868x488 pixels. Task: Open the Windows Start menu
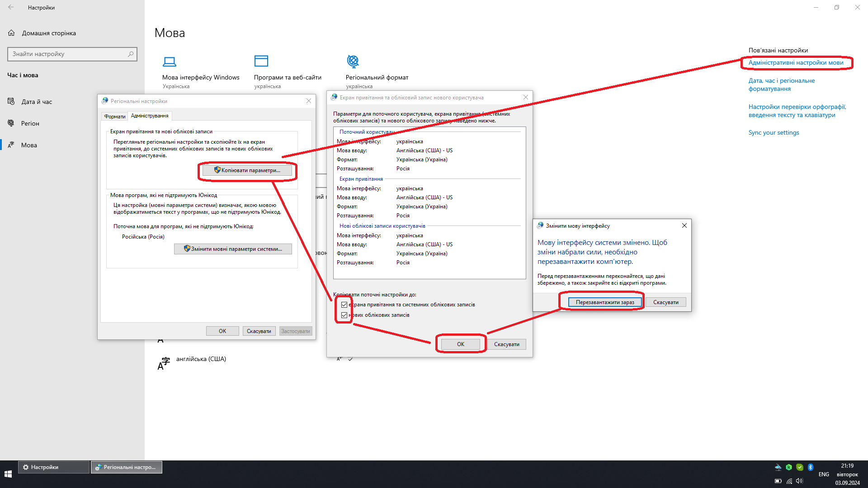(x=8, y=474)
